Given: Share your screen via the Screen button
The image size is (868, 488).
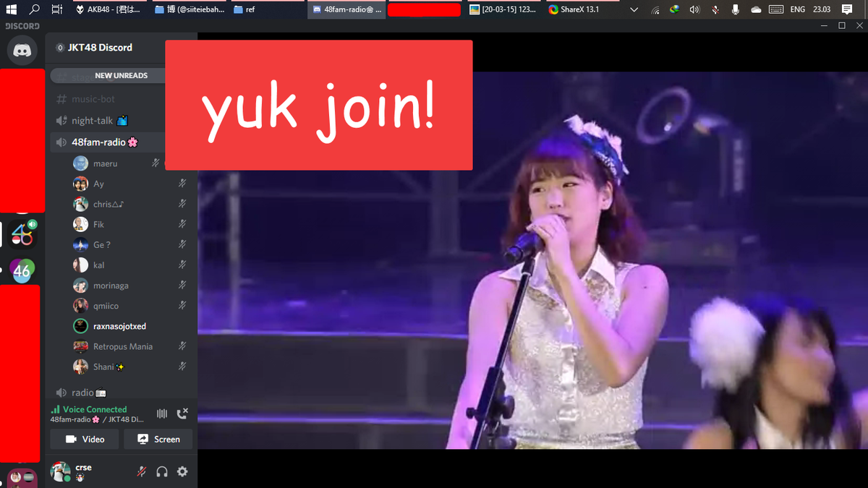Looking at the screenshot, I should click(x=158, y=439).
